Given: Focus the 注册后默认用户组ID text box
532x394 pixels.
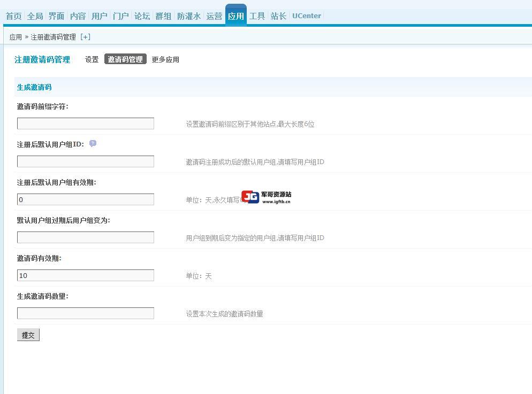Looking at the screenshot, I should (x=86, y=161).
